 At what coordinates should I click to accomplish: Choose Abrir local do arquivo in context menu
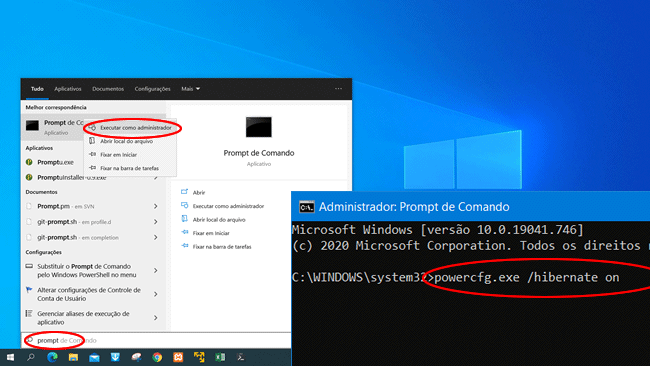click(x=131, y=141)
